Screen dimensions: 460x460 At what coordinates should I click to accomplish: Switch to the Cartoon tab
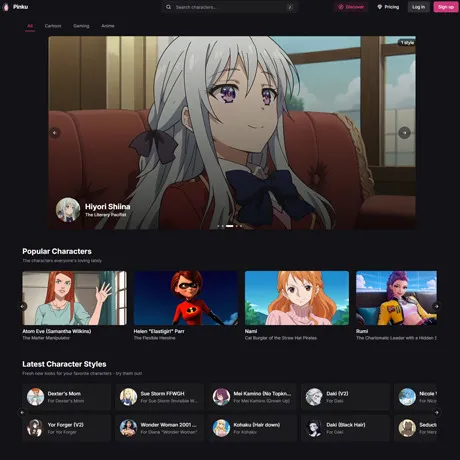pyautogui.click(x=53, y=26)
